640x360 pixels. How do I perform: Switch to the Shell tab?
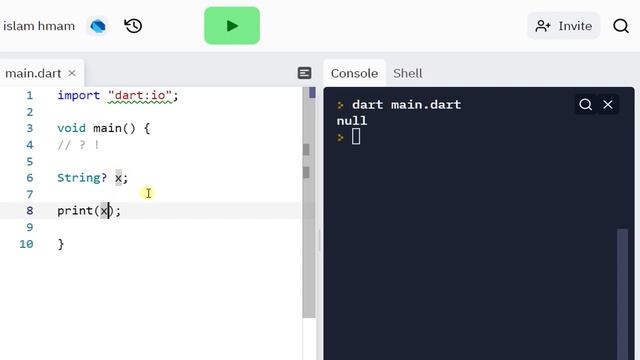408,73
